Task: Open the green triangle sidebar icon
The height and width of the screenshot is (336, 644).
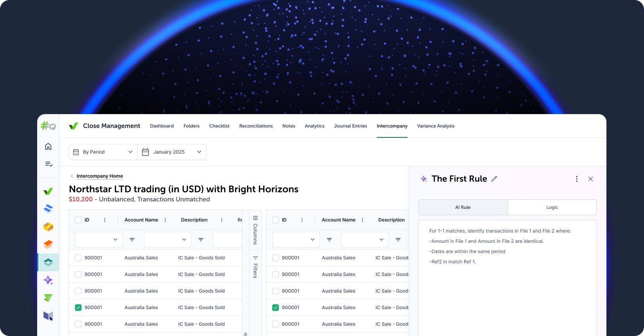Action: pyautogui.click(x=48, y=298)
